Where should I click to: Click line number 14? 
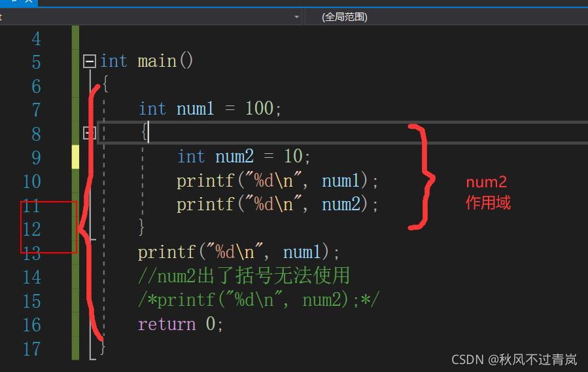point(32,278)
